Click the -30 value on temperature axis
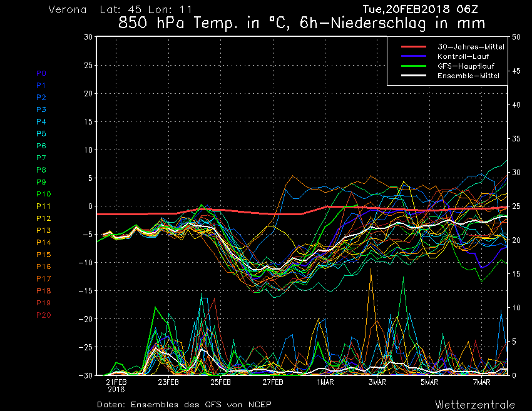Screen dimensions: 532x411 pyautogui.click(x=86, y=375)
